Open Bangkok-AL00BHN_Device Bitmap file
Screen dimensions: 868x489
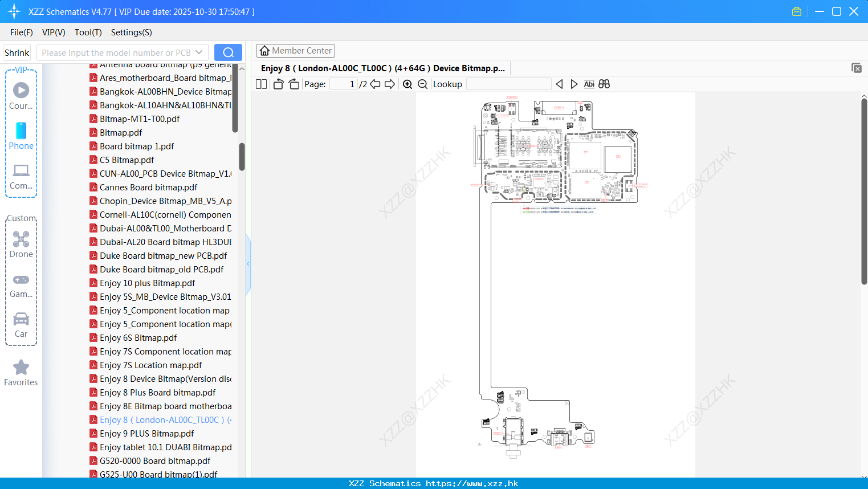[x=160, y=92]
